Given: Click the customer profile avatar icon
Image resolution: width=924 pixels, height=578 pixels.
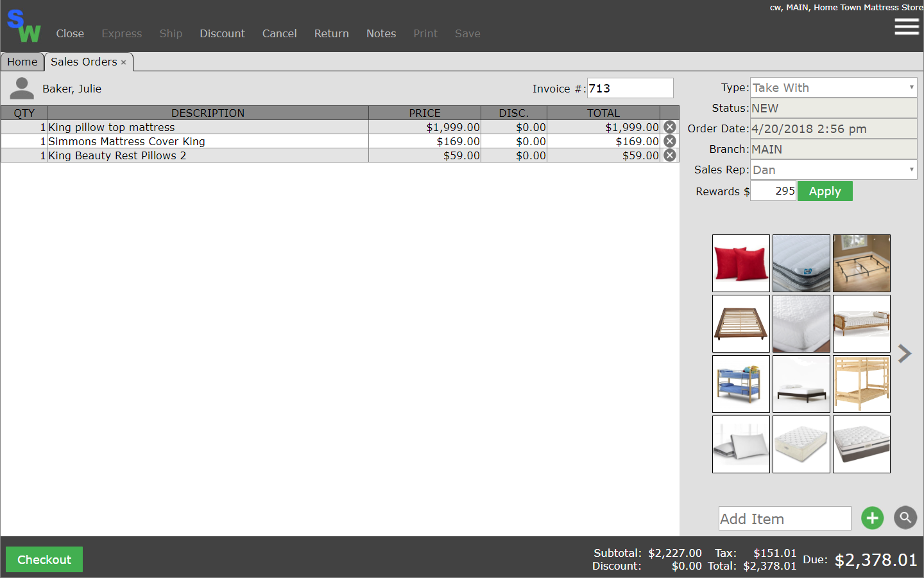Looking at the screenshot, I should click(22, 89).
